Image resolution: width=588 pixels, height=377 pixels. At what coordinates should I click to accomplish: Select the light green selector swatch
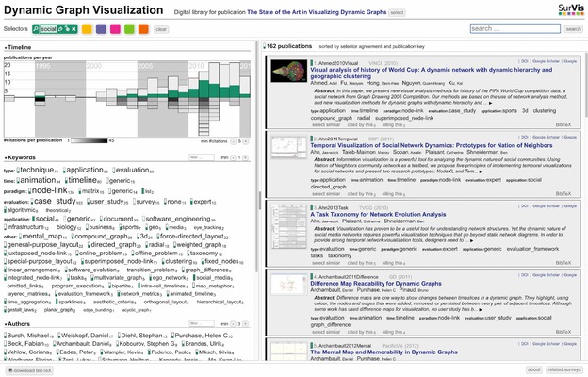pyautogui.click(x=129, y=29)
